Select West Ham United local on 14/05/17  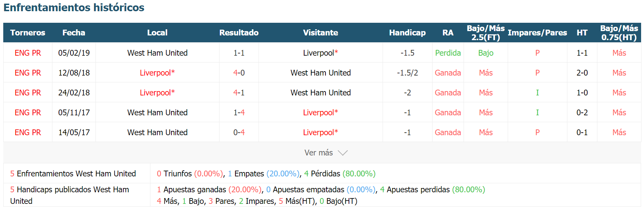pyautogui.click(x=157, y=132)
